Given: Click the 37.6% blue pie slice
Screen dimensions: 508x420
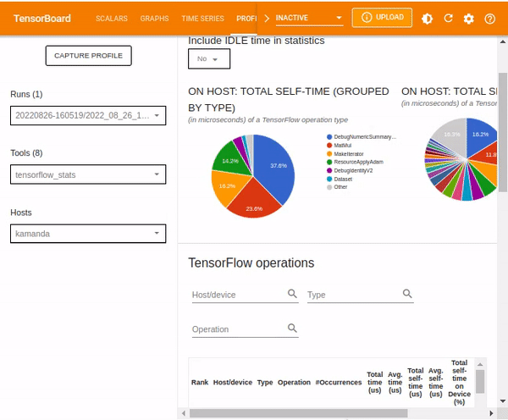Looking at the screenshot, I should 275,169.
